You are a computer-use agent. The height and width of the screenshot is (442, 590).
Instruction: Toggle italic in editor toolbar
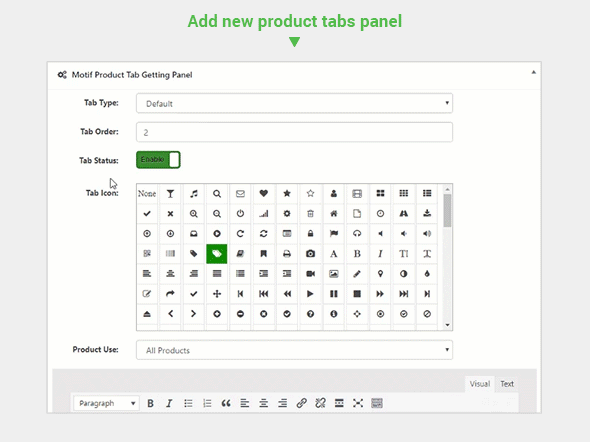(169, 403)
